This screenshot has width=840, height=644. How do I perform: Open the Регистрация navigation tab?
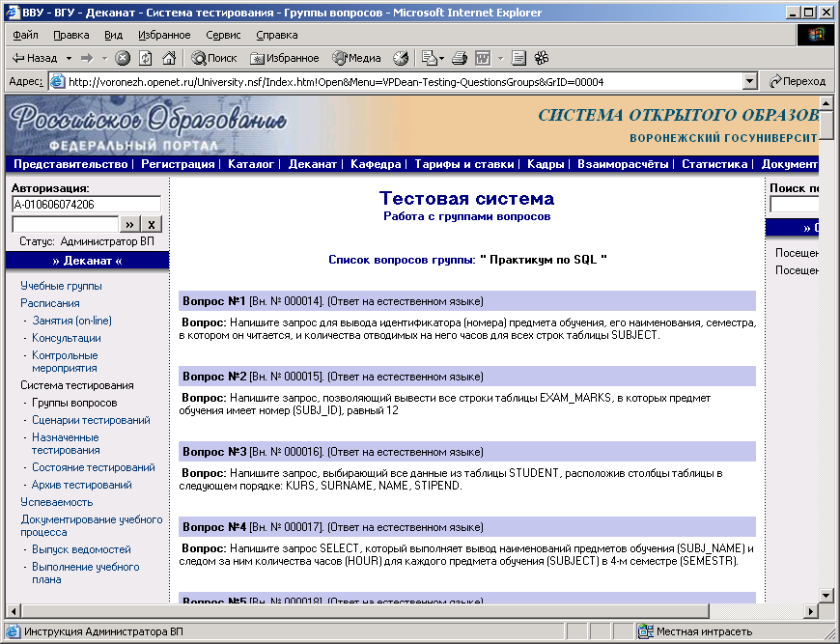point(178,164)
